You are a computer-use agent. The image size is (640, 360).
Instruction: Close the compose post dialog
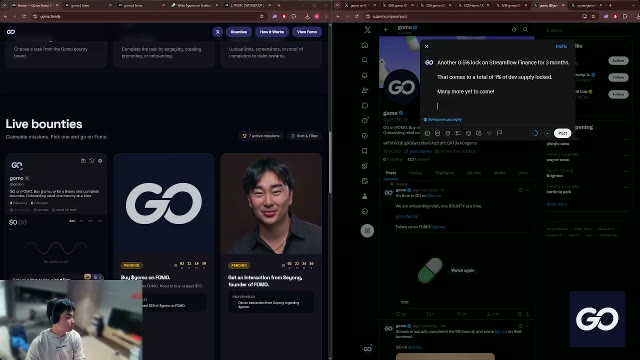coord(427,47)
